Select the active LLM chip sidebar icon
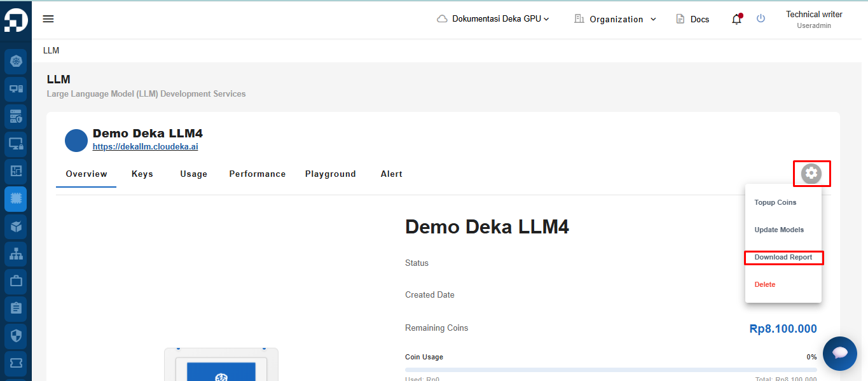868x381 pixels. pyautogui.click(x=16, y=199)
